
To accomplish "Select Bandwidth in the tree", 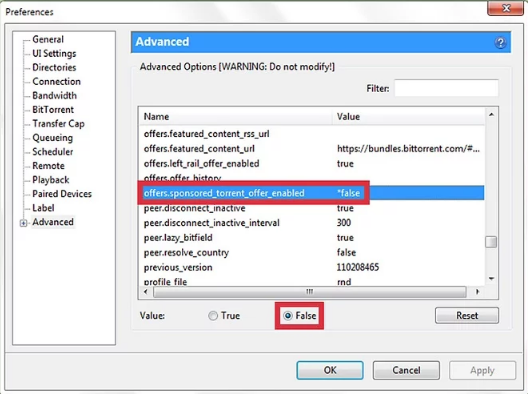I will (x=54, y=96).
